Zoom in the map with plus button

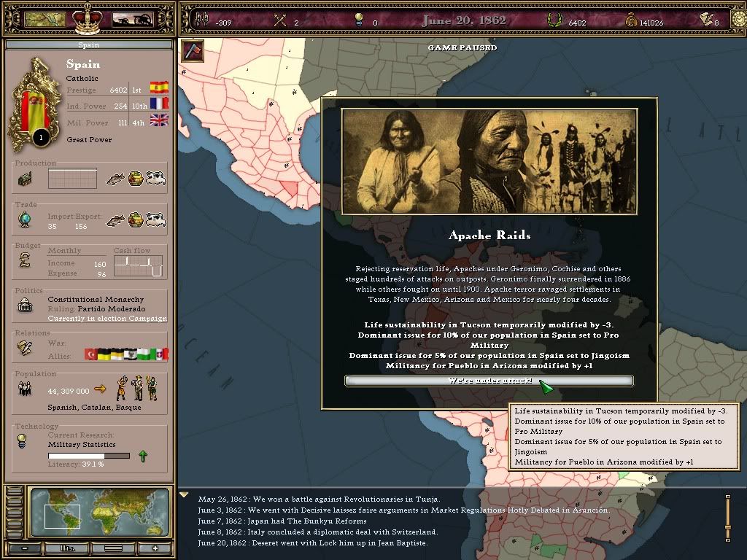tap(155, 548)
